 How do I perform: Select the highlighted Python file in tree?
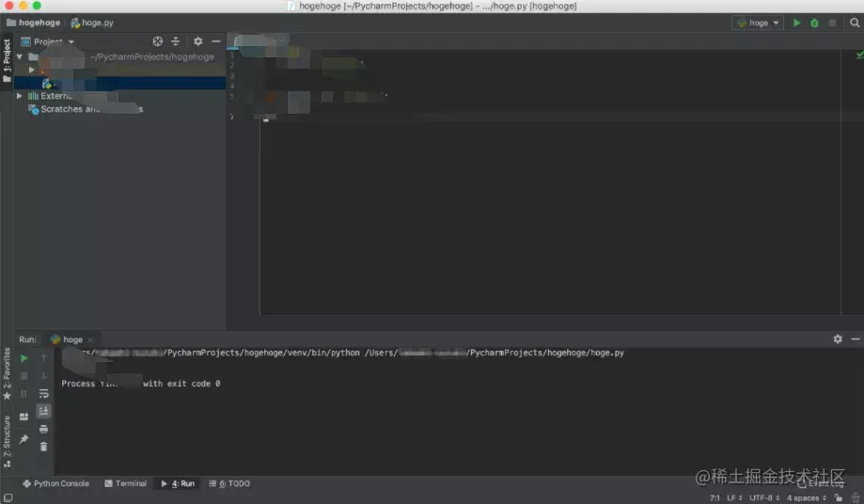(119, 83)
